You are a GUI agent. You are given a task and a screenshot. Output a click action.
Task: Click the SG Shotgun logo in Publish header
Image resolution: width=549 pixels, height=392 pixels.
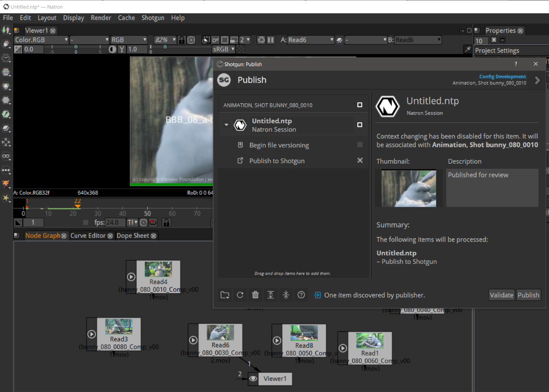(x=224, y=80)
